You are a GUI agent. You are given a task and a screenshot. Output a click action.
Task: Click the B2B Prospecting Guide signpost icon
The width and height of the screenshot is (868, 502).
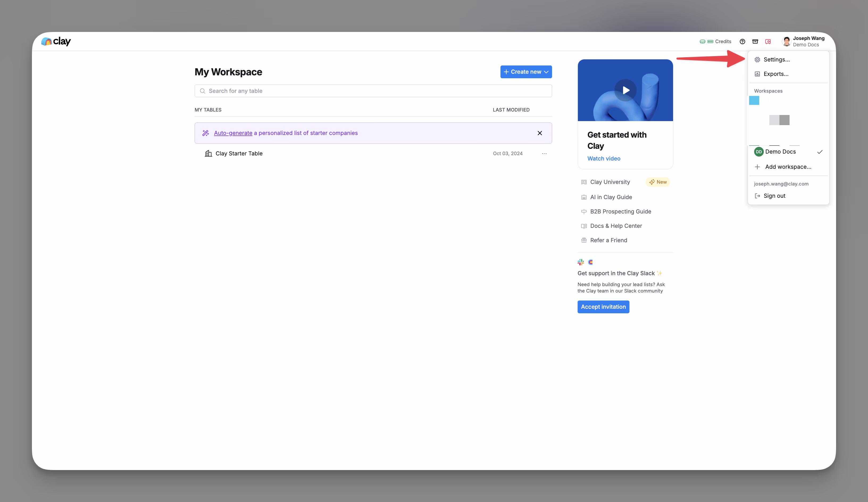(584, 212)
